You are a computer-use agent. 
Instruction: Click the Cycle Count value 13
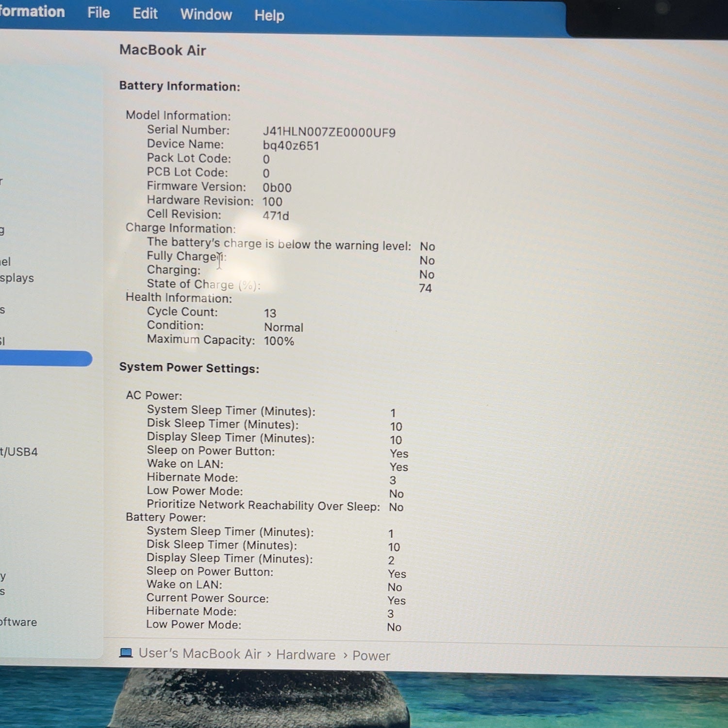click(x=270, y=314)
